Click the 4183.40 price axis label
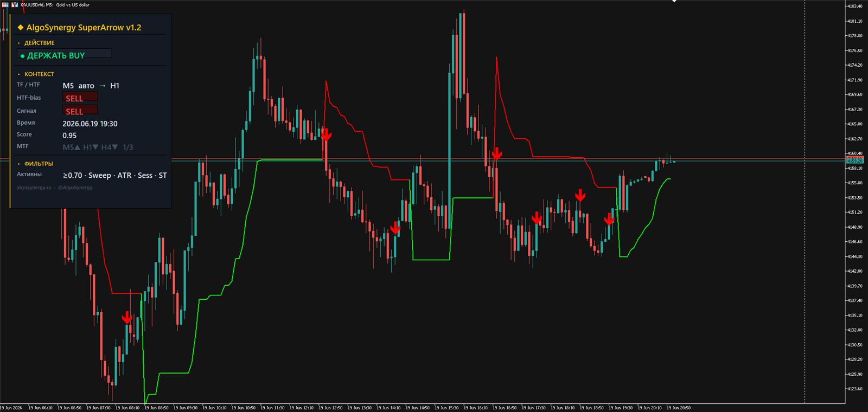Image resolution: width=868 pixels, height=412 pixels. [x=855, y=7]
